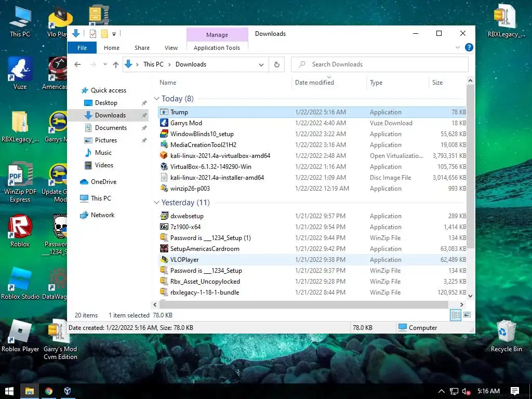Sort by Date modified column header
532x399 pixels.
[x=314, y=83]
